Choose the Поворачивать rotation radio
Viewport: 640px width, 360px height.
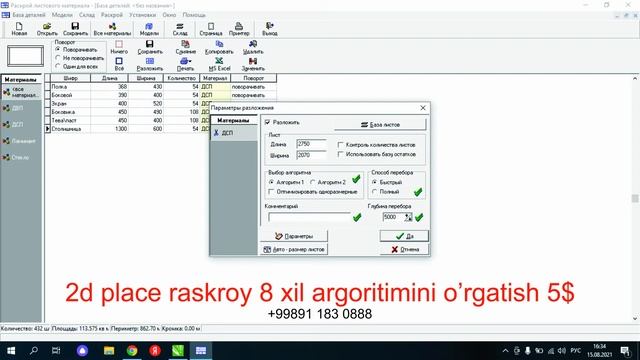58,49
